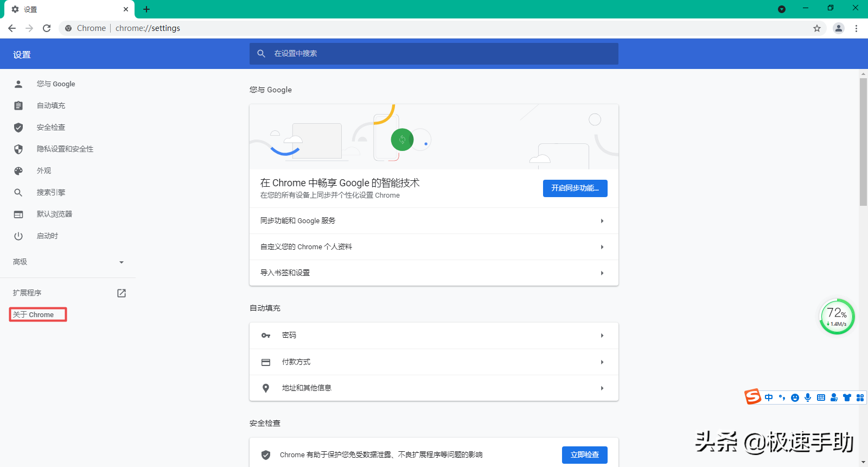Image resolution: width=868 pixels, height=467 pixels.
Task: Click the 启动时 power icon
Action: click(18, 236)
